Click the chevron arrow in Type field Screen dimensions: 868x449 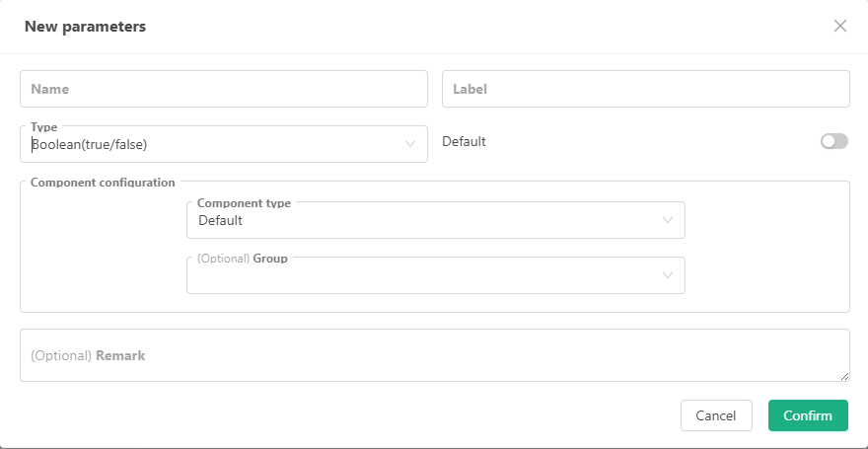pyautogui.click(x=410, y=144)
